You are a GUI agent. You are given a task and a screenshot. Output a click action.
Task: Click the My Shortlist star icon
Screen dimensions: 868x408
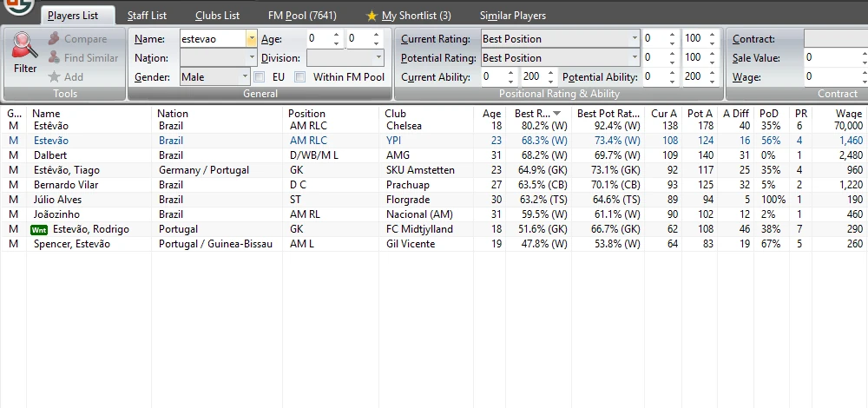[372, 16]
